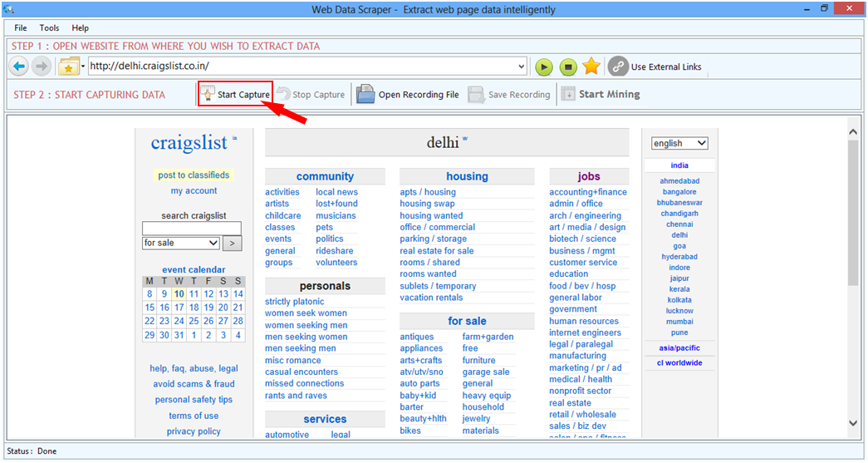Select 'bangalore' in the city list
868x463 pixels.
(x=679, y=192)
